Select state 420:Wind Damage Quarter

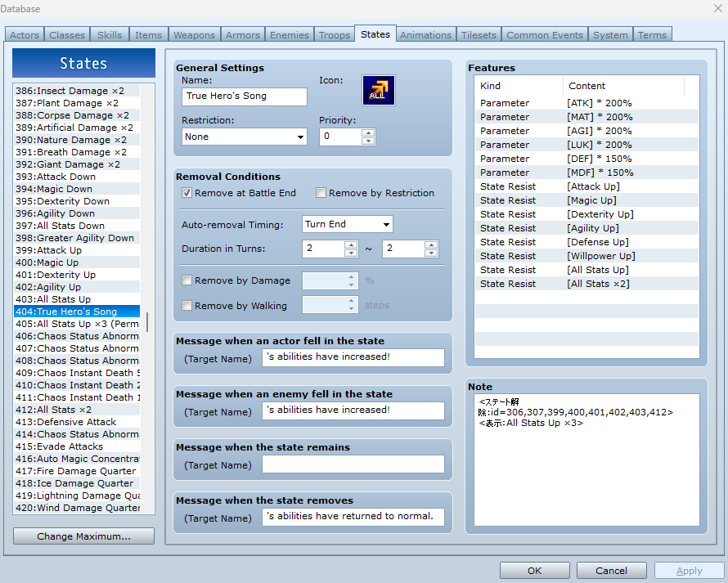(77, 508)
